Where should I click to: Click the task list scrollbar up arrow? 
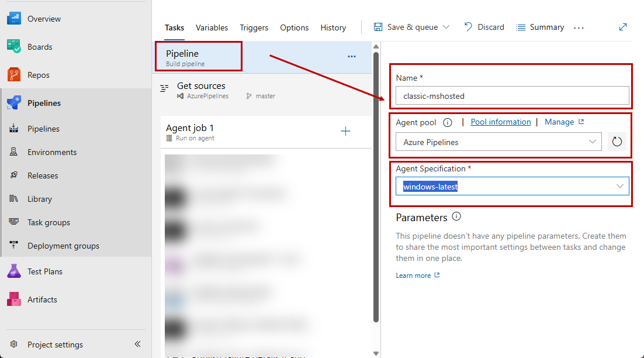coord(376,46)
